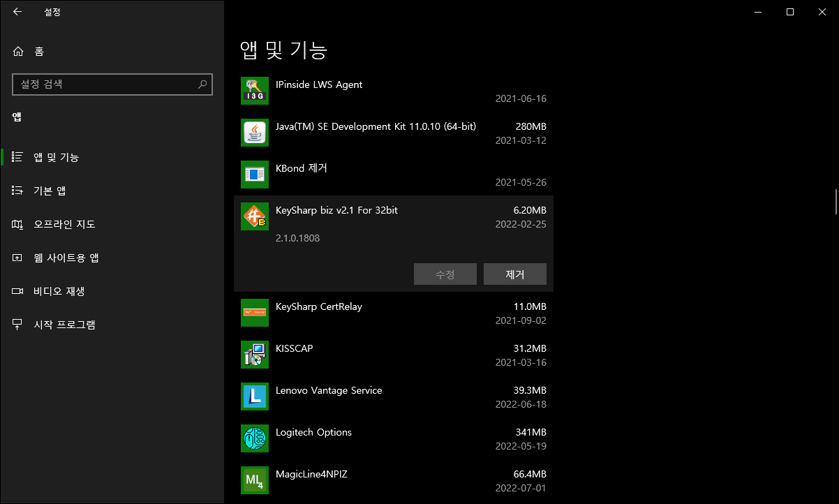Click the 341MB size value
The image size is (839, 504).
(x=530, y=432)
